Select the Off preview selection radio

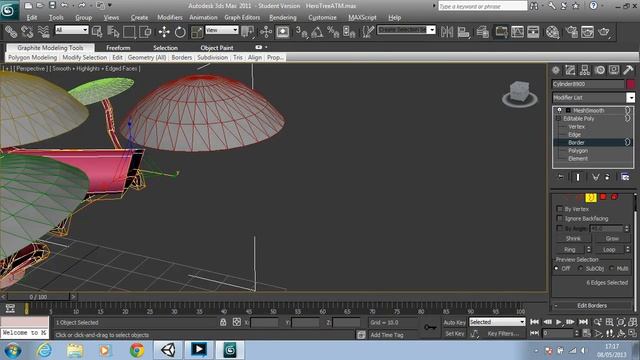[x=556, y=268]
